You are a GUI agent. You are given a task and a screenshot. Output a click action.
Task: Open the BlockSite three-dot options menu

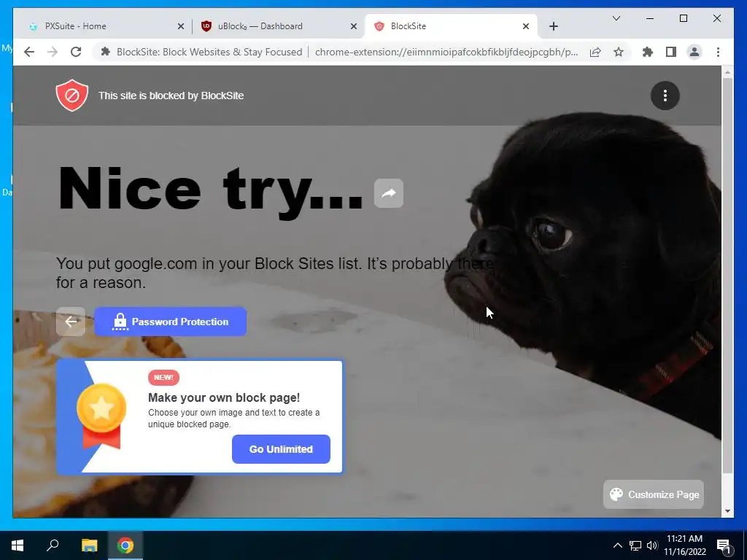point(665,96)
